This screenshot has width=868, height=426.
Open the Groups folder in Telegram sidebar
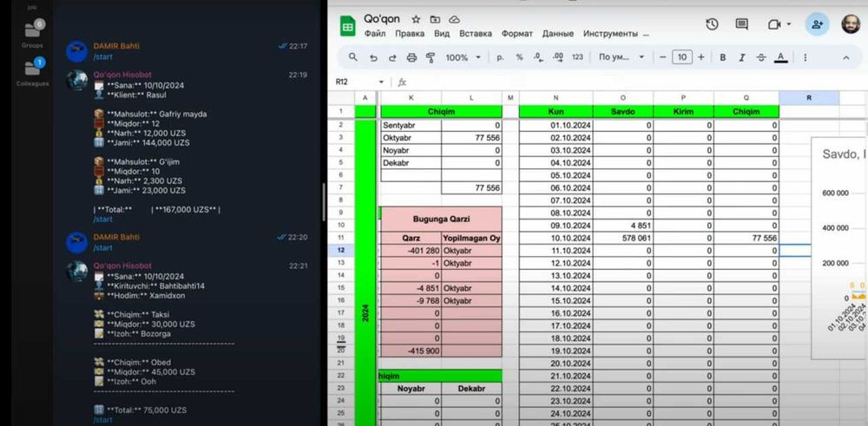[x=33, y=35]
